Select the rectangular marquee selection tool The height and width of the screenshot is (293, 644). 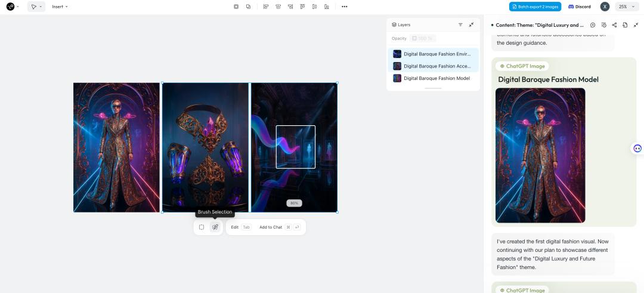(x=202, y=227)
